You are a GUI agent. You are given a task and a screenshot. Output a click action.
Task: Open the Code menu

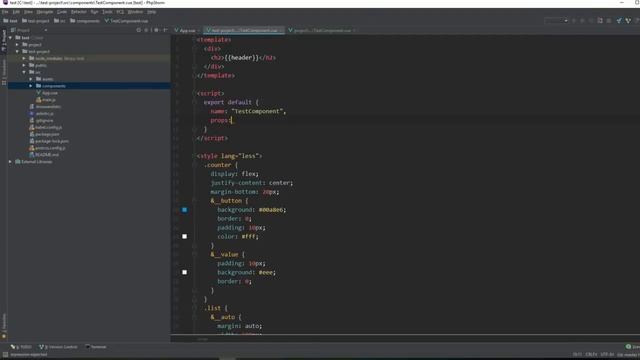click(62, 12)
